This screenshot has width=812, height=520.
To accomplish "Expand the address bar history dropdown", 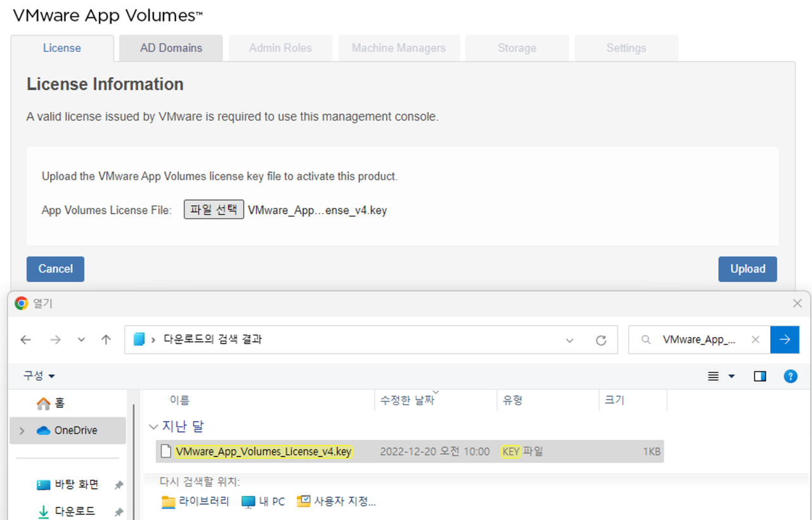I will [569, 340].
